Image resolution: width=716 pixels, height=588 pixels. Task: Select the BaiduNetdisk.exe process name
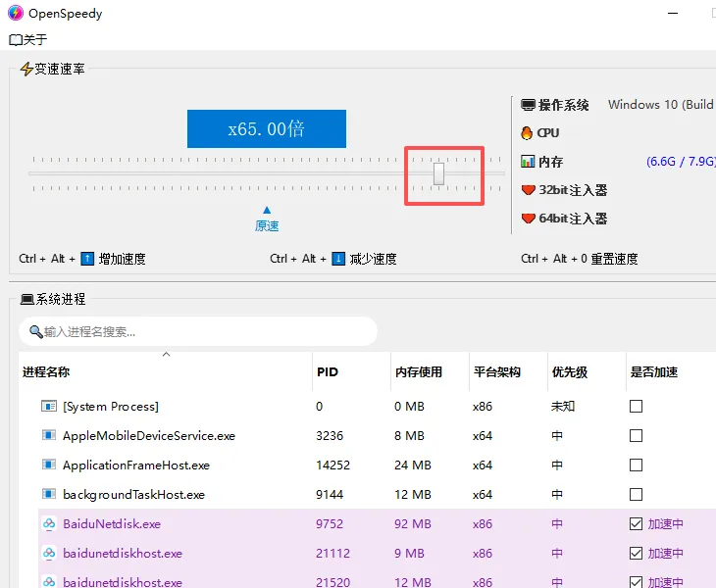[x=112, y=524]
